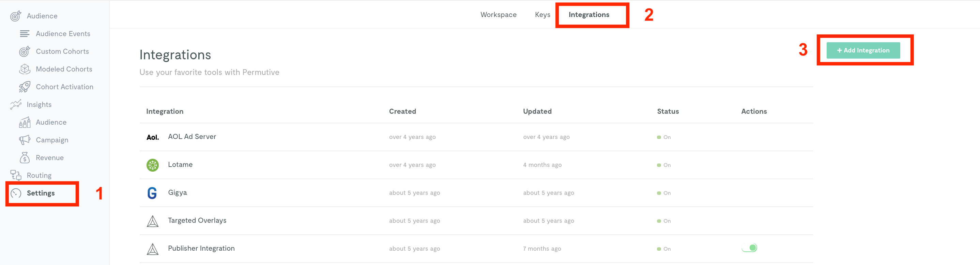The height and width of the screenshot is (265, 980).
Task: Click the Actions column header
Action: tap(754, 111)
